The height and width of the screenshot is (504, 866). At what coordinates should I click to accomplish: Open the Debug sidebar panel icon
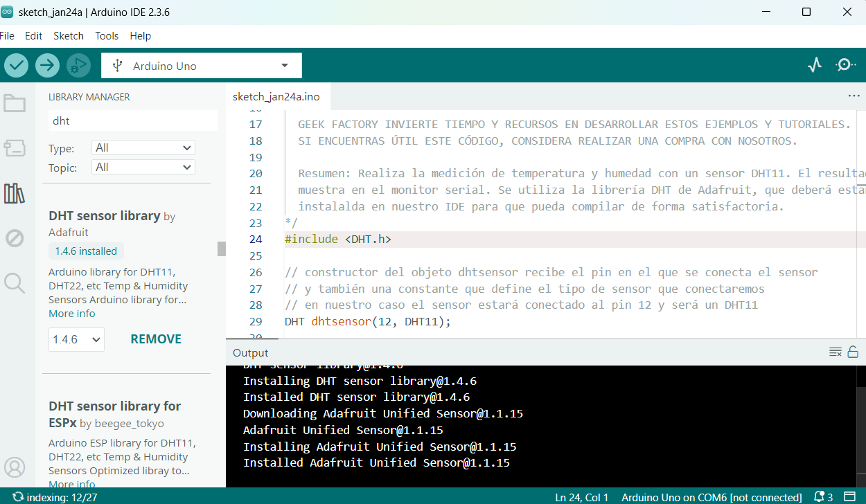[15, 238]
